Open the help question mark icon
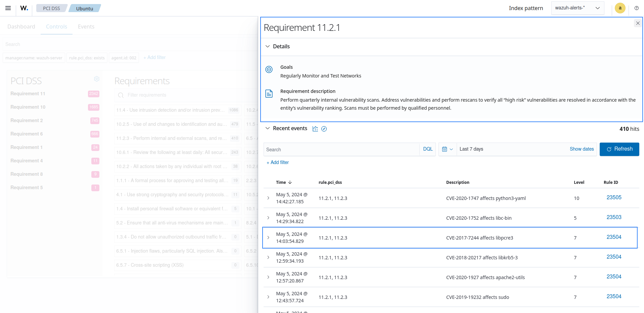 click(637, 8)
